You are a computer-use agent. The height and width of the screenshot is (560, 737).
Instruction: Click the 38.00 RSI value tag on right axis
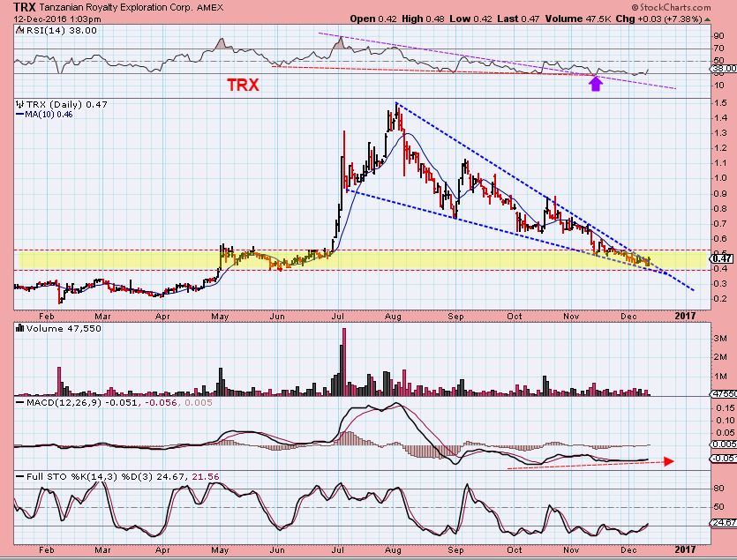[x=725, y=69]
